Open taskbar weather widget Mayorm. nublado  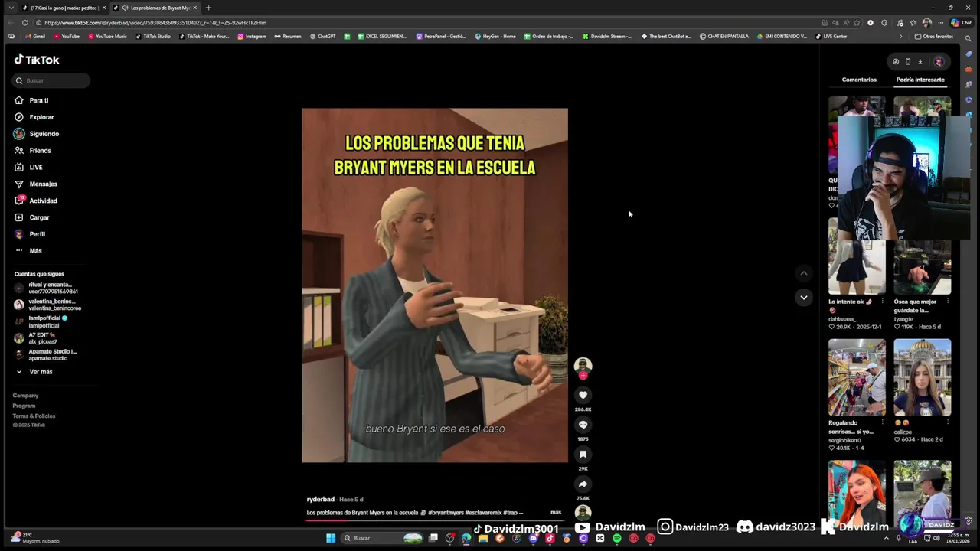click(36, 538)
